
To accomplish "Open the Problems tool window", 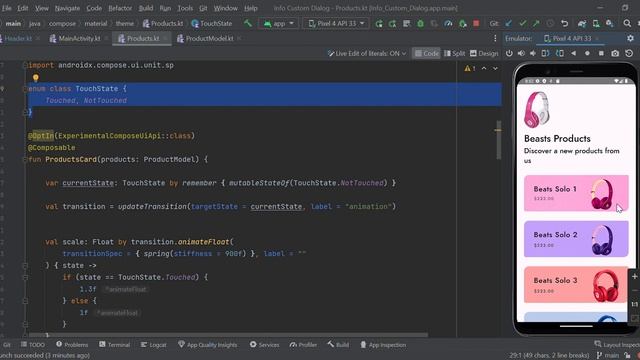I will click(72, 345).
